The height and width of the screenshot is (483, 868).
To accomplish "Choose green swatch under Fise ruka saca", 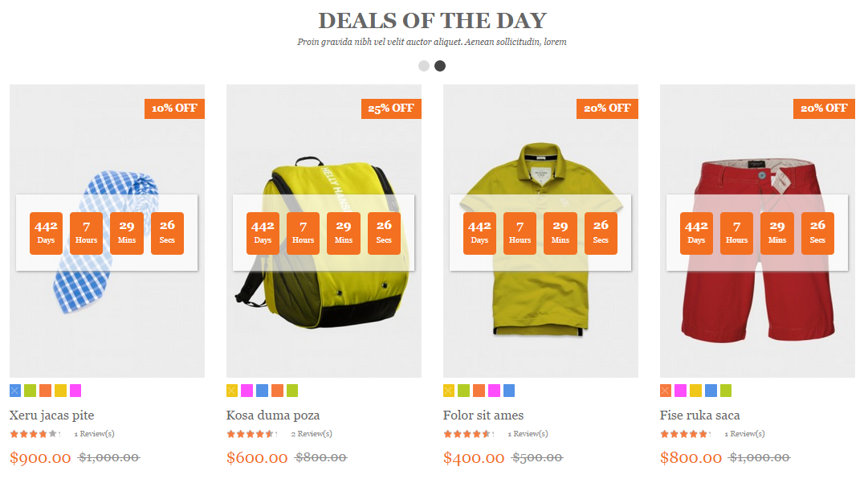I will [x=726, y=391].
